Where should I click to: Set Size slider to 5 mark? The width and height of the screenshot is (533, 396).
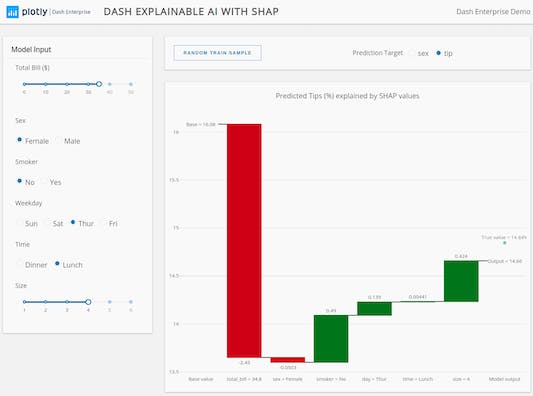point(109,302)
